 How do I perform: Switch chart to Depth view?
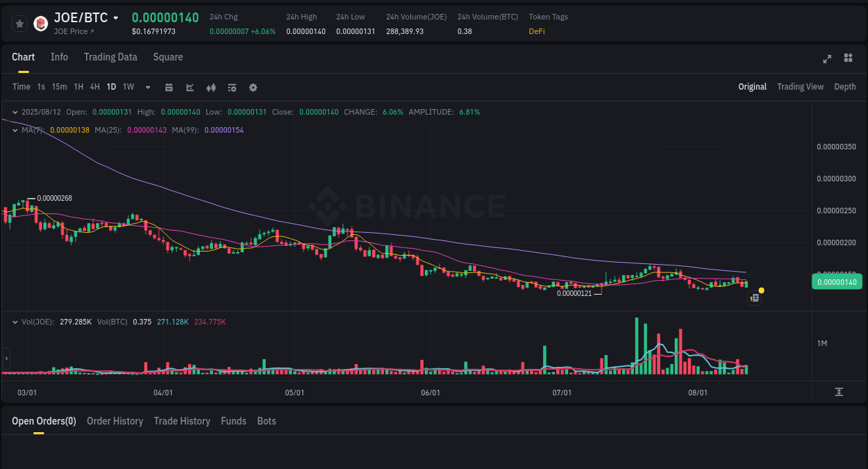coord(844,86)
